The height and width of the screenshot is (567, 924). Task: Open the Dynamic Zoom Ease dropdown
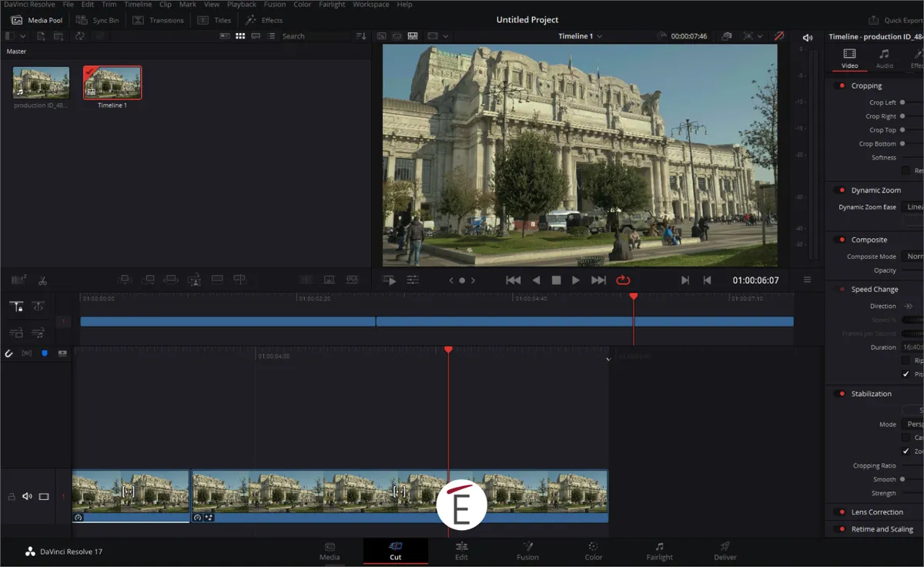point(912,206)
